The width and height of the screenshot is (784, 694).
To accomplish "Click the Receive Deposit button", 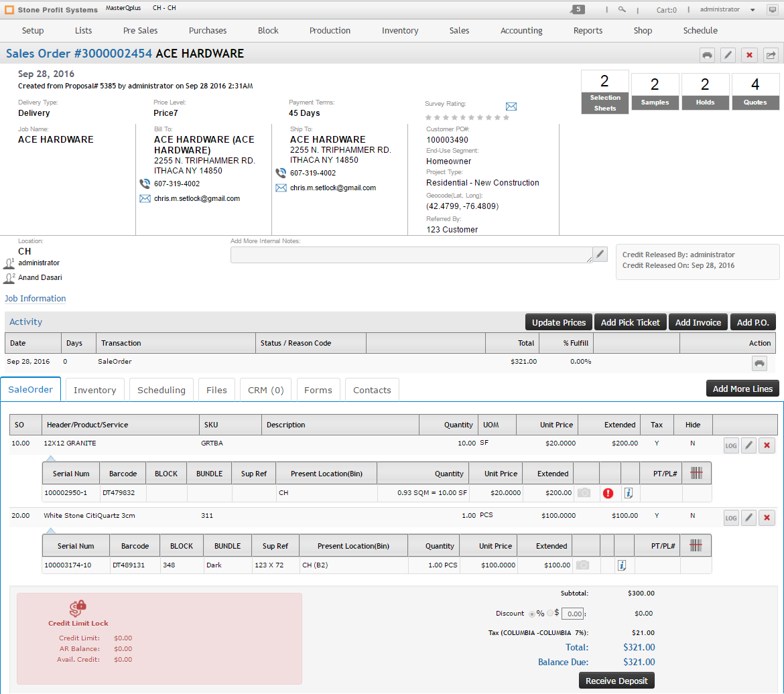I will [616, 681].
